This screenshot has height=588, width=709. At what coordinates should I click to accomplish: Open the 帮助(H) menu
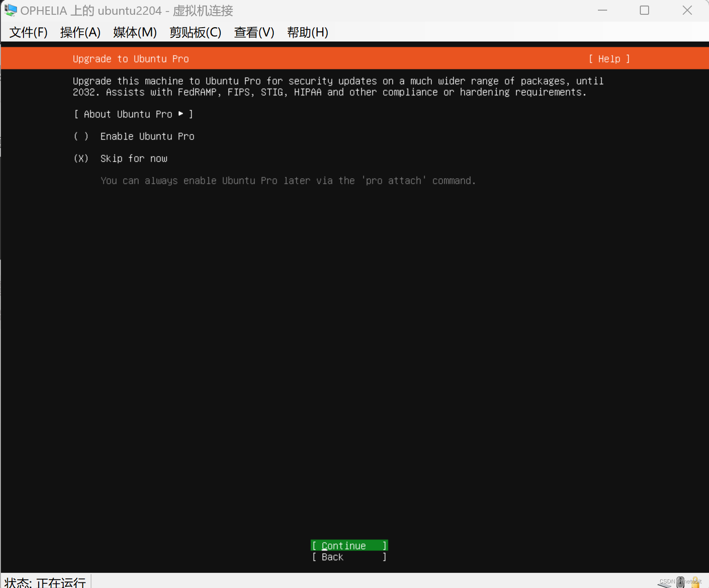pos(307,32)
